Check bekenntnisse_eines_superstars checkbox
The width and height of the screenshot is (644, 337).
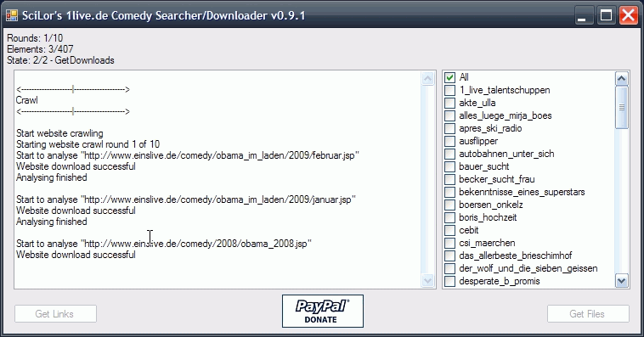[x=450, y=192]
